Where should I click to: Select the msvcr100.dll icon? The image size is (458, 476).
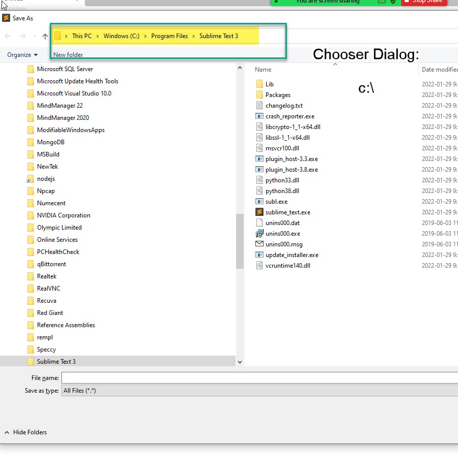click(x=259, y=148)
